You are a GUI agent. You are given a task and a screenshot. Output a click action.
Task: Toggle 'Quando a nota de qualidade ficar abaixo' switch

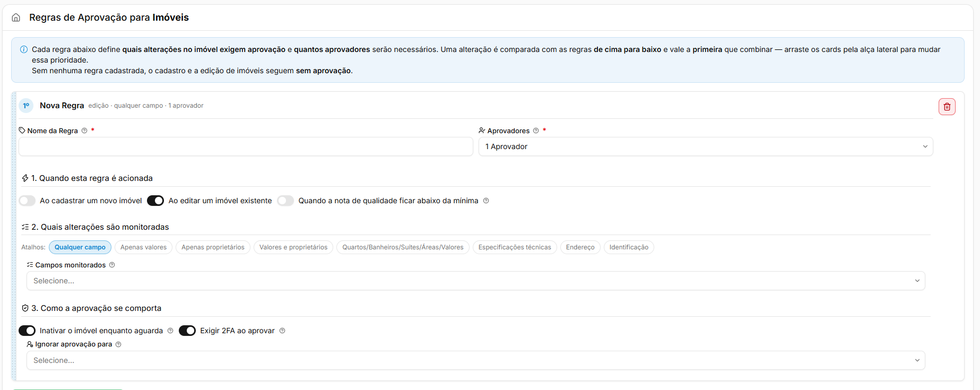pos(285,201)
